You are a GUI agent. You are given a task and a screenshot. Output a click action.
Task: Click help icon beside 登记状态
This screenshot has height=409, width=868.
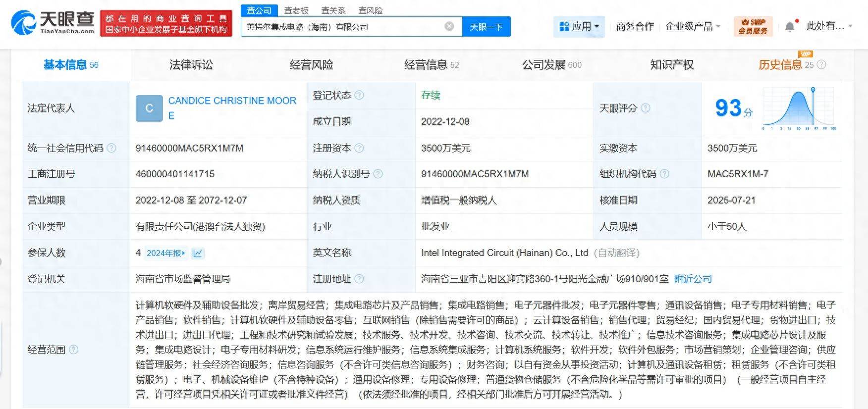pos(359,95)
